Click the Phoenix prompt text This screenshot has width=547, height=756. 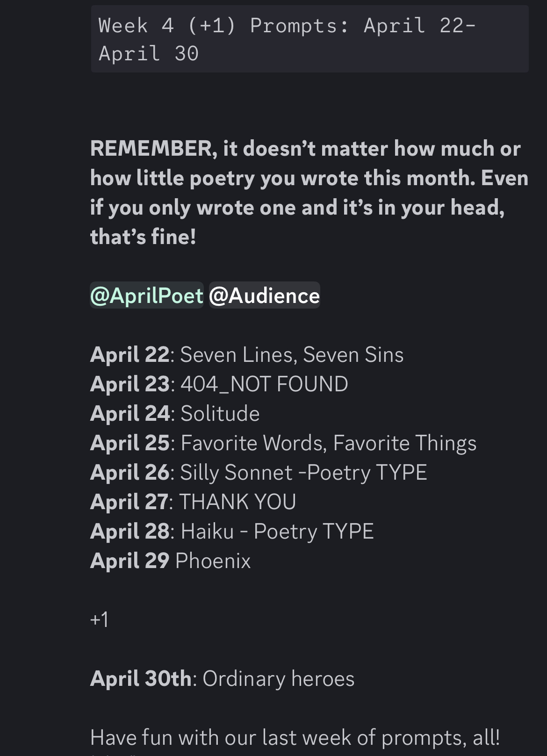(213, 561)
